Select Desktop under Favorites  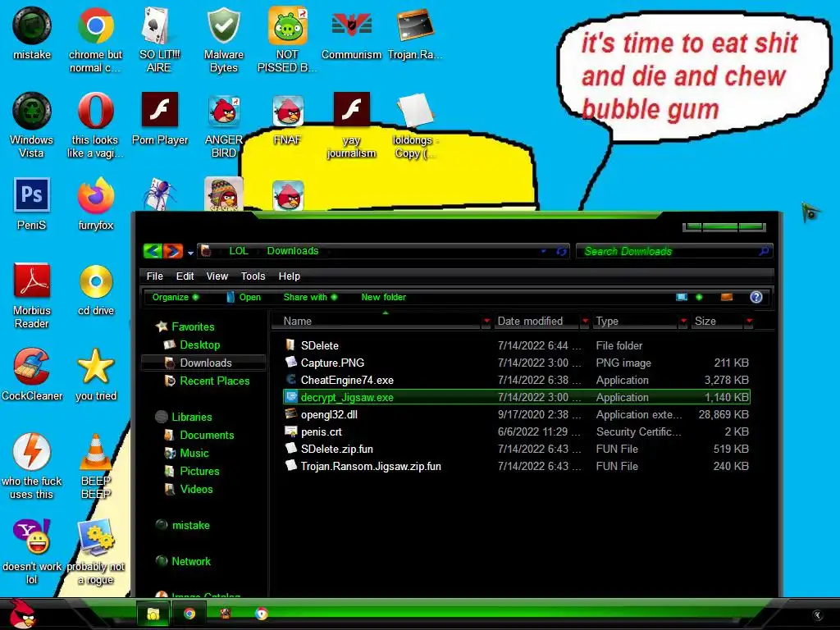(199, 345)
